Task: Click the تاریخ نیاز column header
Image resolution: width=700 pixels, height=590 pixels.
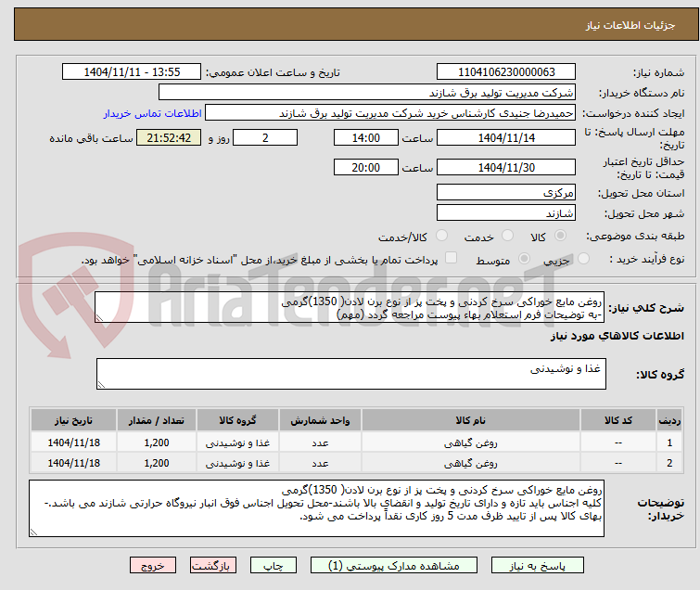Action: pyautogui.click(x=73, y=420)
